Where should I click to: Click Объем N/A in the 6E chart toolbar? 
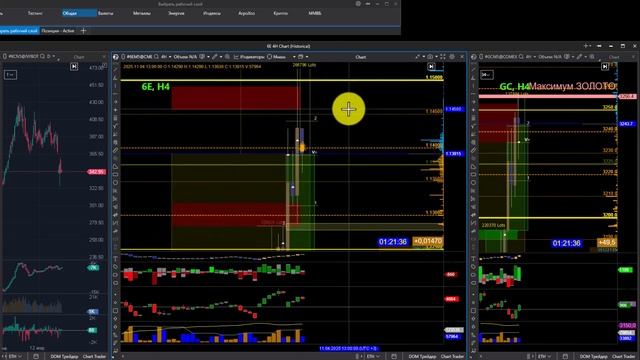[x=185, y=57]
